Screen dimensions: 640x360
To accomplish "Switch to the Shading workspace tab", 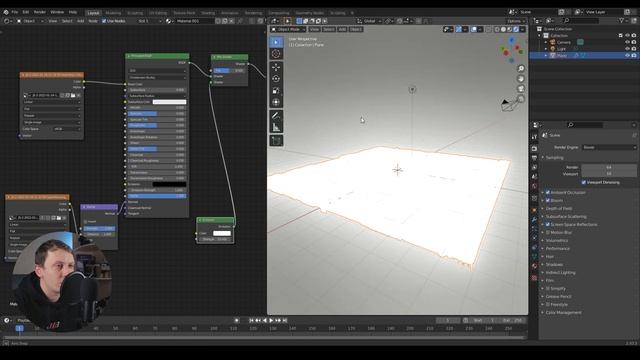I will click(208, 13).
